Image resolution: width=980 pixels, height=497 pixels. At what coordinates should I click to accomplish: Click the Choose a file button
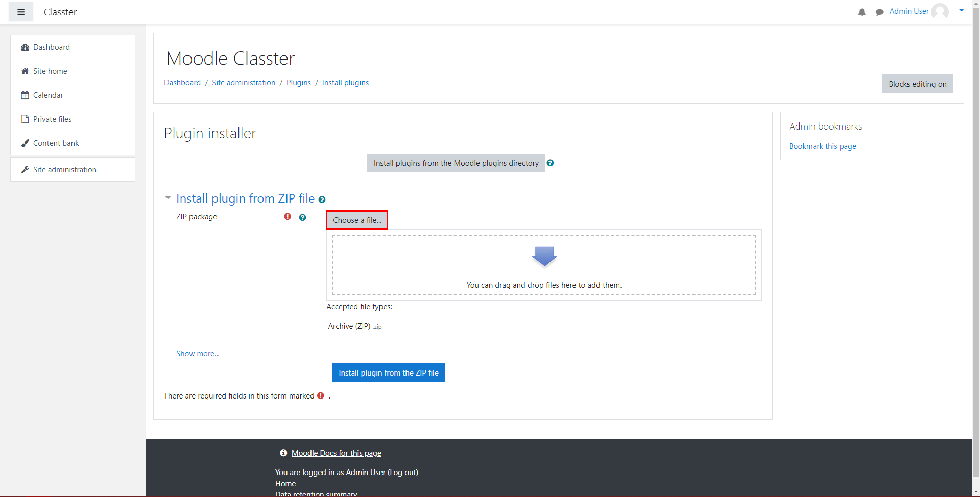point(357,220)
